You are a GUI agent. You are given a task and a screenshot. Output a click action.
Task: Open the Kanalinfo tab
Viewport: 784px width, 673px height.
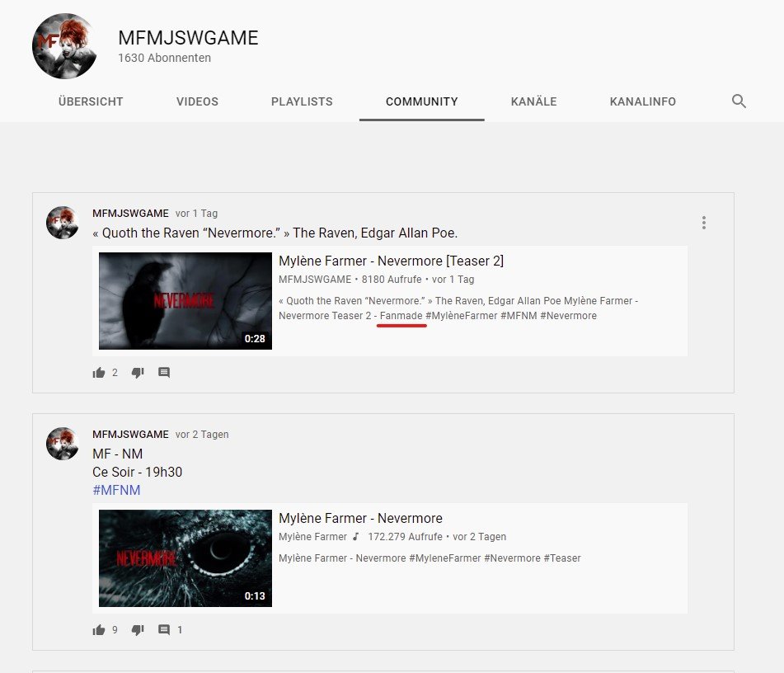pyautogui.click(x=642, y=101)
